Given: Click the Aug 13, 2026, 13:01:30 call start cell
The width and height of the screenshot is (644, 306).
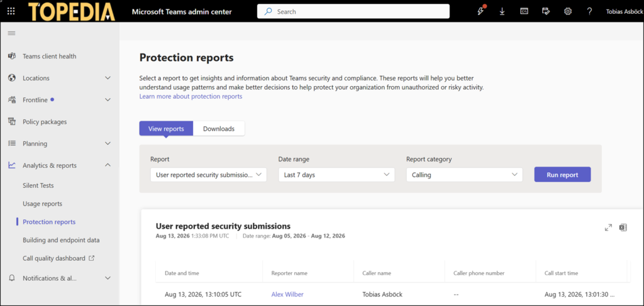Looking at the screenshot, I should (x=579, y=294).
